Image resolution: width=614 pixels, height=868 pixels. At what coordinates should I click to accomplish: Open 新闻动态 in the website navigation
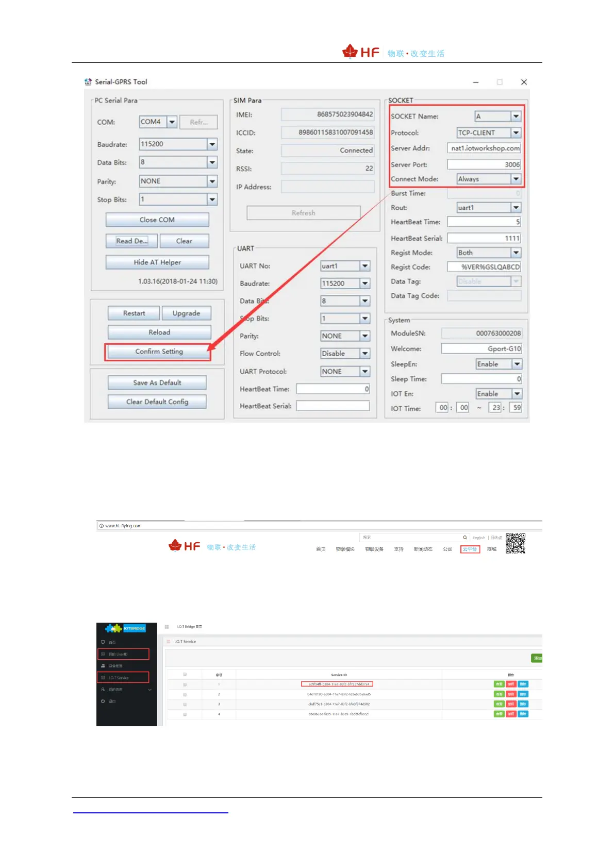423,549
